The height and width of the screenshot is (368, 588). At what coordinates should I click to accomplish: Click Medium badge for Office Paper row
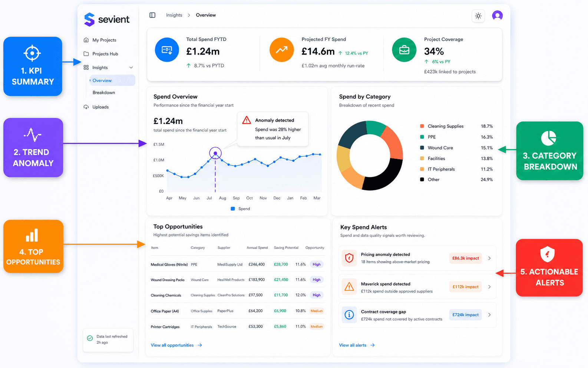317,311
